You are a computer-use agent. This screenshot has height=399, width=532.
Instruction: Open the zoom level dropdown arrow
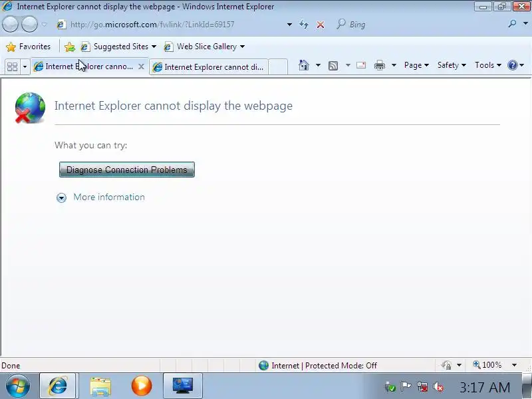pos(514,365)
